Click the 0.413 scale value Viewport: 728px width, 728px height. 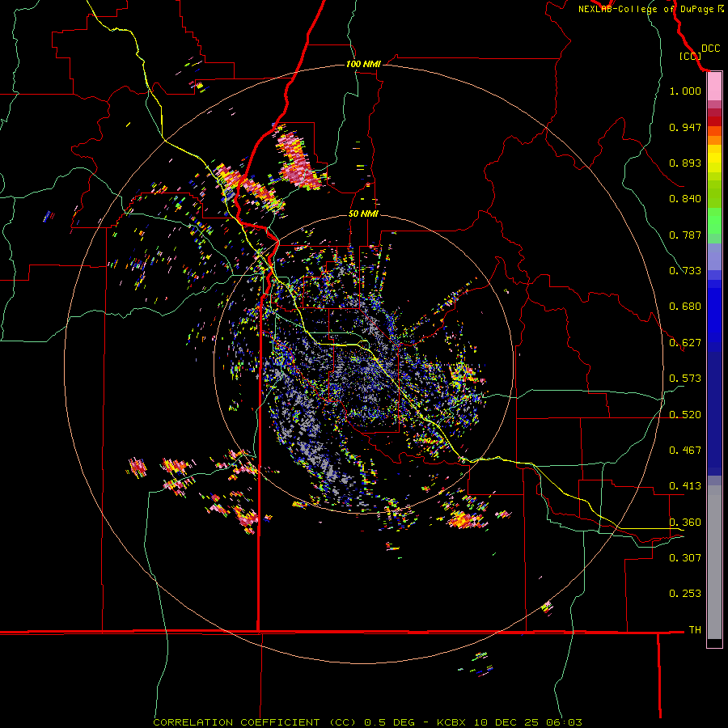pyautogui.click(x=685, y=486)
